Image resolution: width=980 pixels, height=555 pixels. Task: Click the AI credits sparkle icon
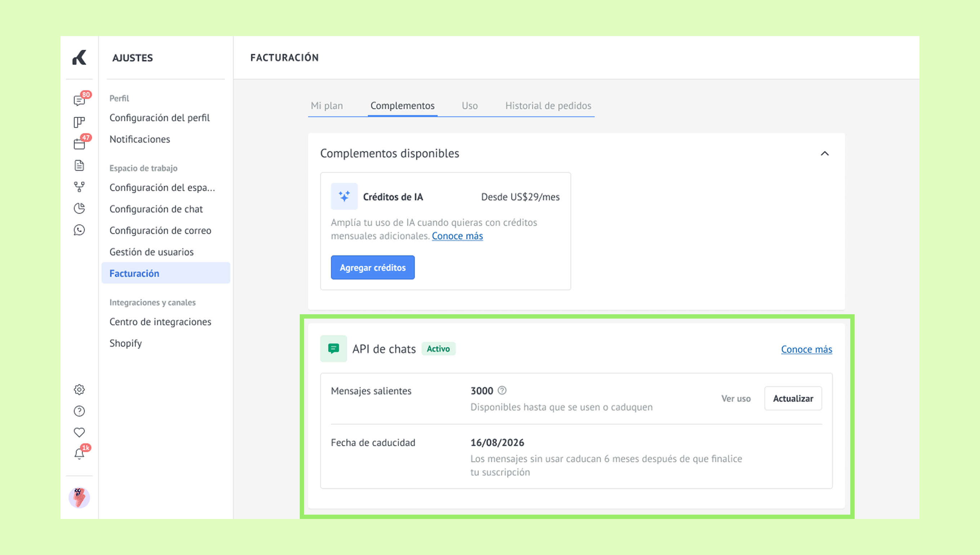(344, 196)
